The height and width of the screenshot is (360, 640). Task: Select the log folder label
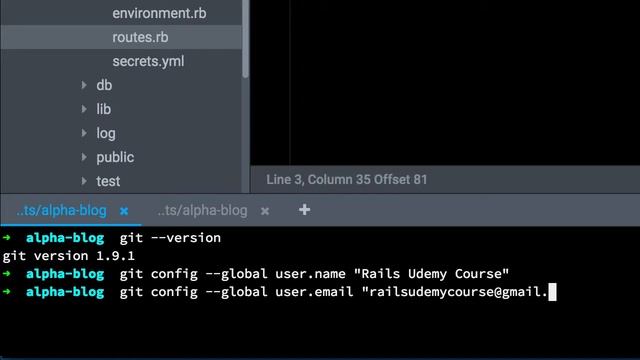[x=106, y=133]
